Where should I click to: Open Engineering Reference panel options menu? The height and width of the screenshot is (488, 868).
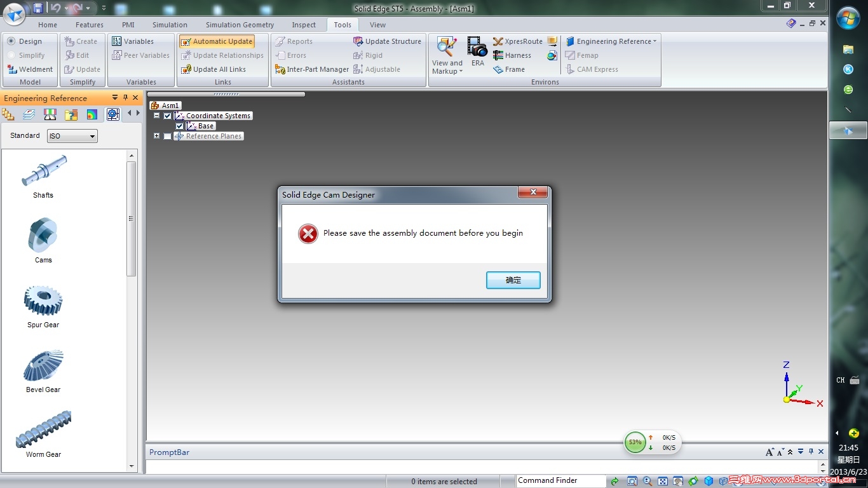[x=115, y=98]
